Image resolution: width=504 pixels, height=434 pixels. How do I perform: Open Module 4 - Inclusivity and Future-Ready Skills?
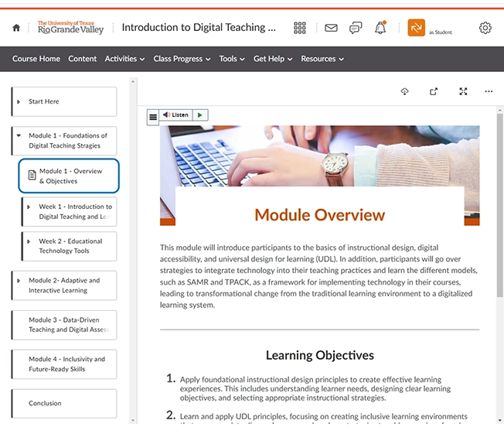[x=64, y=364]
